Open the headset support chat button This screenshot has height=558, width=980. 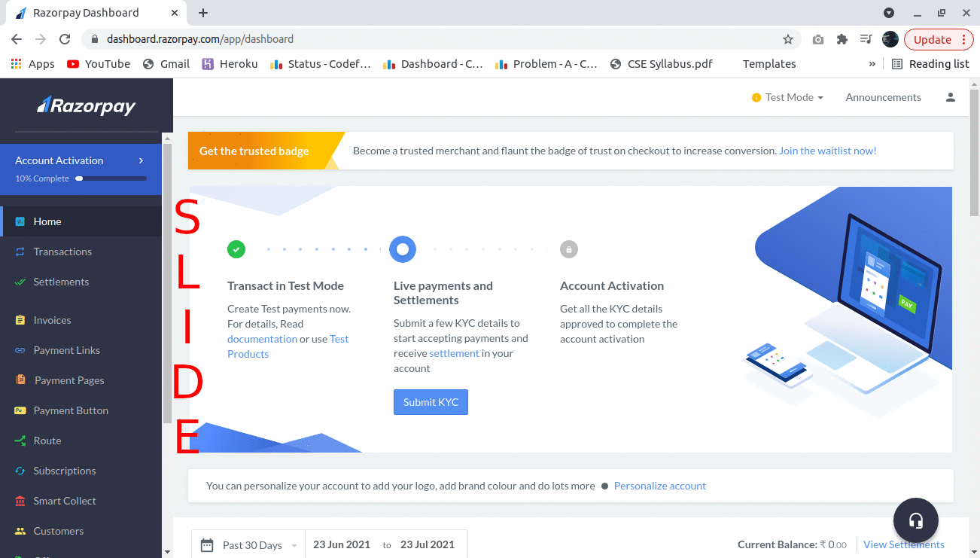[916, 520]
